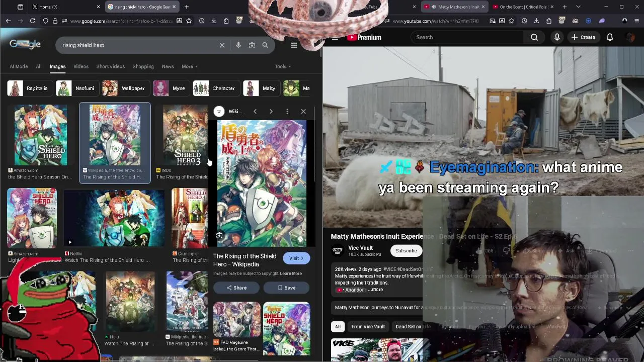Switch to the On the Scent Critical Role tab

tap(523, 7)
